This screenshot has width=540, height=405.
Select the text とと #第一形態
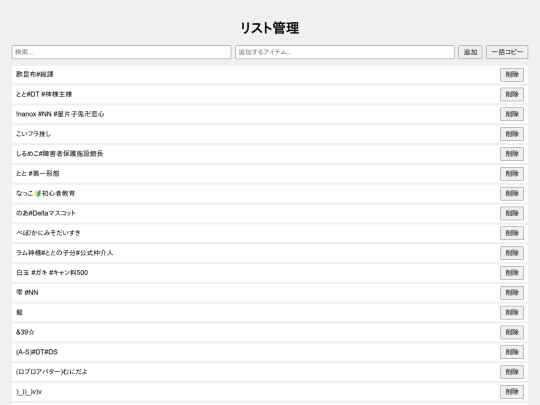pyautogui.click(x=38, y=173)
